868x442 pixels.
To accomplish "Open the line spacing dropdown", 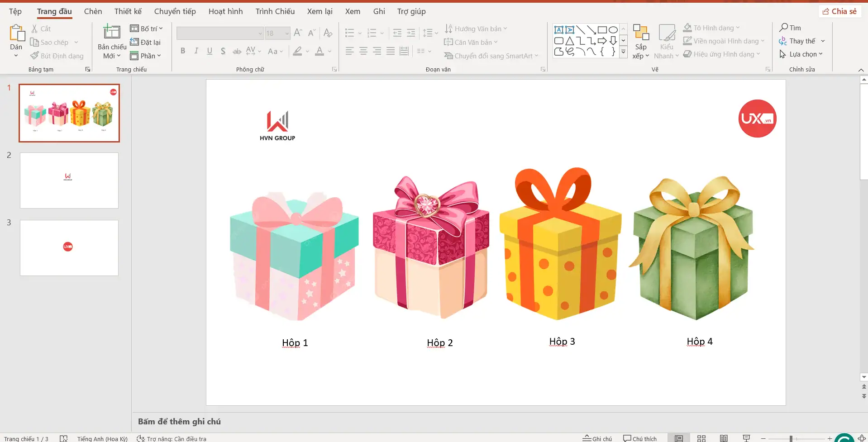I will point(429,32).
